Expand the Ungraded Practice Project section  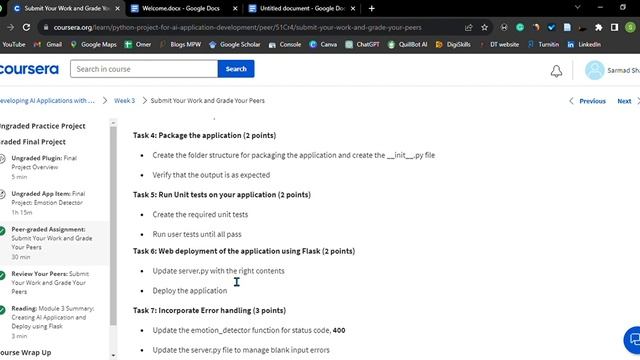pos(42,126)
